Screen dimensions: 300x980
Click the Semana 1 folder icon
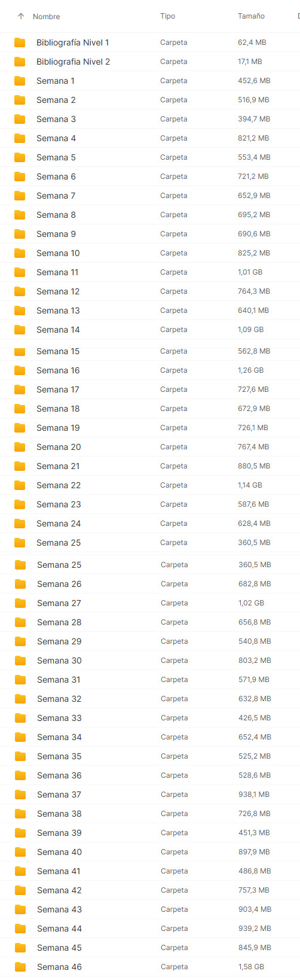point(20,81)
